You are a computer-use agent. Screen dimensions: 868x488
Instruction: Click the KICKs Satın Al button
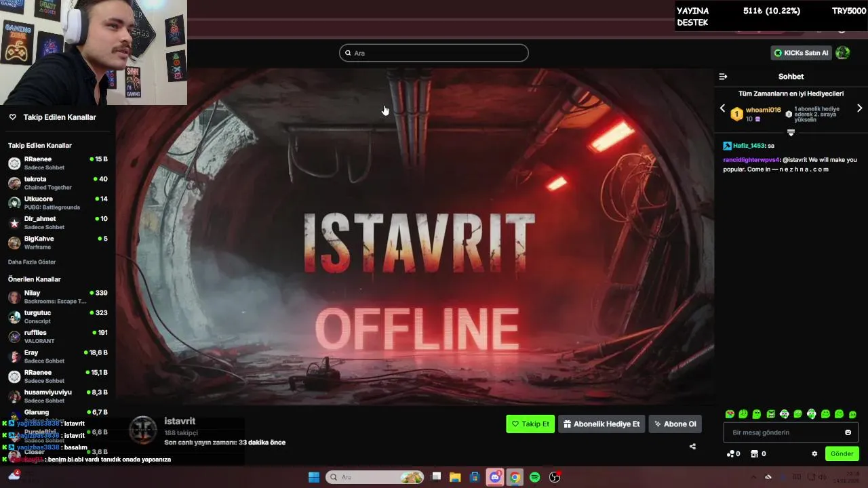point(801,53)
